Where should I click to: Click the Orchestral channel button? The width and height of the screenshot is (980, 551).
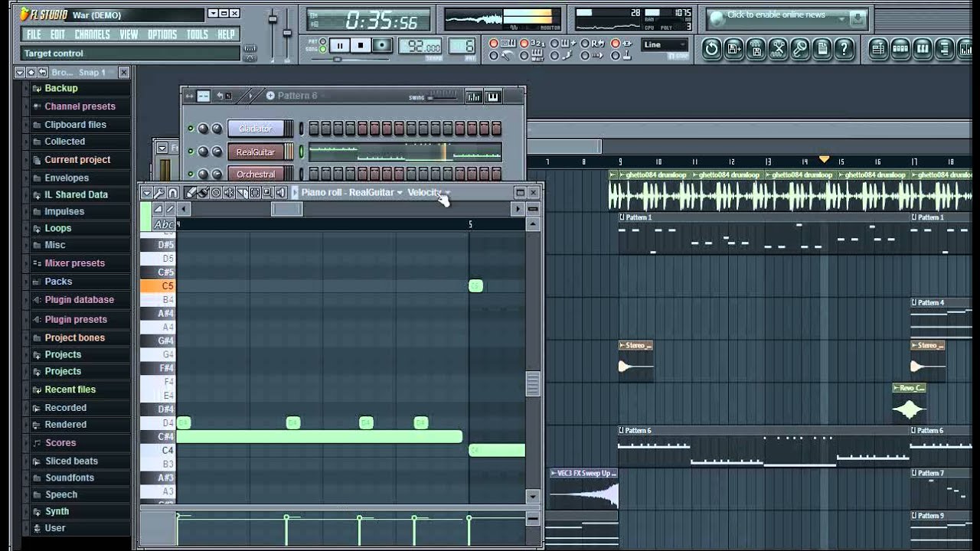(x=256, y=174)
